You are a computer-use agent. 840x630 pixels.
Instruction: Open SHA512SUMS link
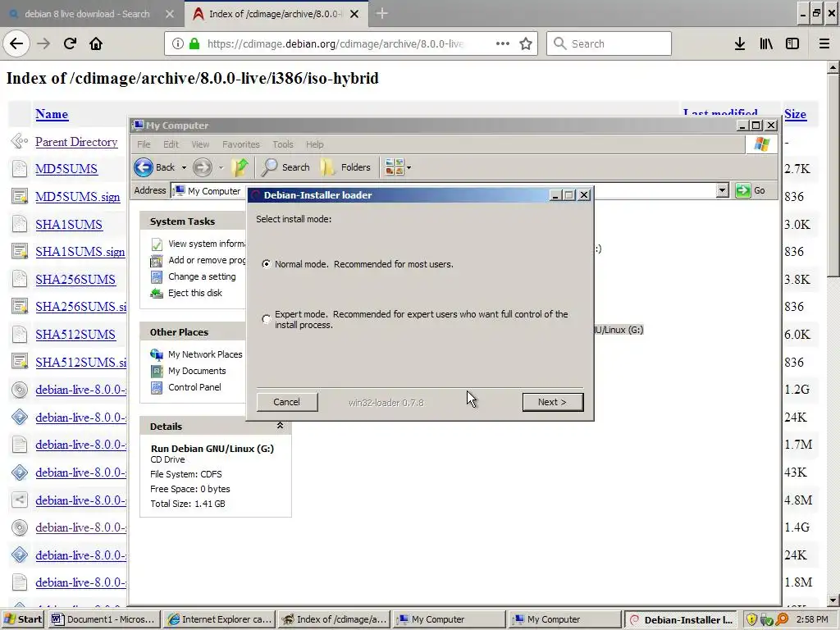[75, 335]
